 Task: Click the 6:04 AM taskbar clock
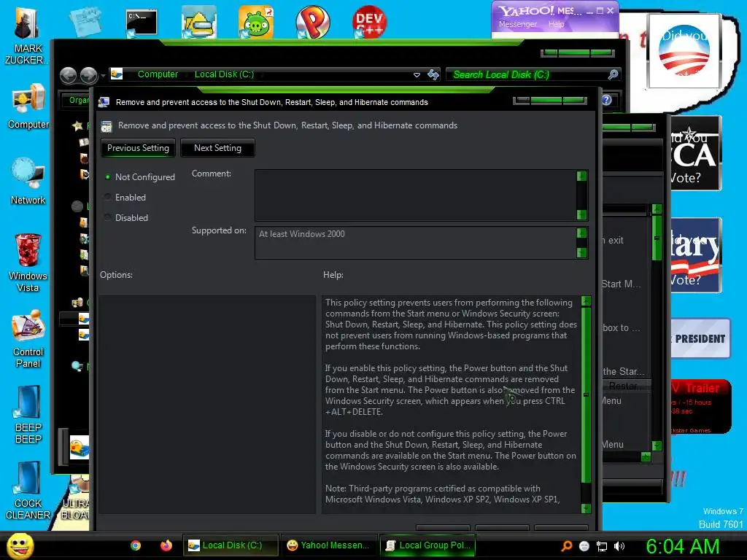coord(682,546)
